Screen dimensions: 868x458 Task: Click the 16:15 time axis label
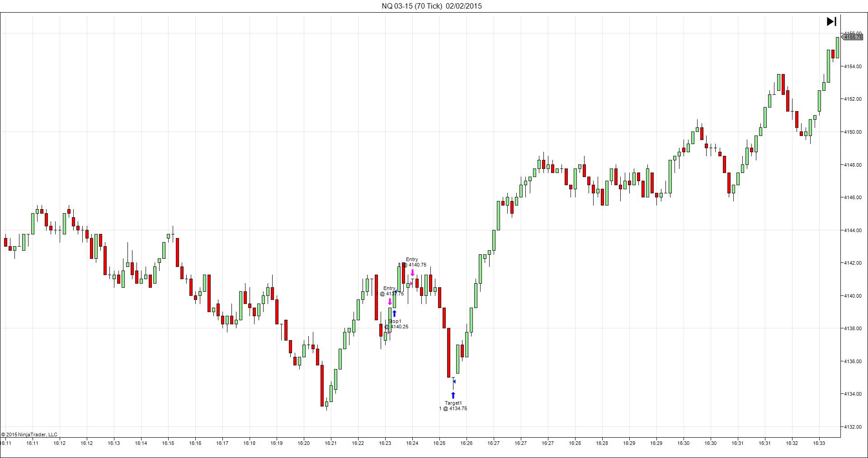click(168, 443)
